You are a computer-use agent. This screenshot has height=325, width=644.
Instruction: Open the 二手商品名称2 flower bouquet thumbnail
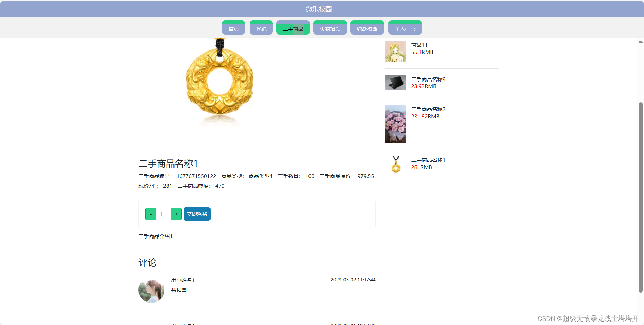396,124
